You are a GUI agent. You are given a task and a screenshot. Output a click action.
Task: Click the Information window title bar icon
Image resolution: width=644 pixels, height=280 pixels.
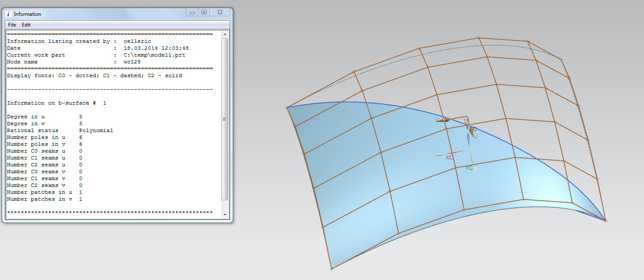tap(8, 14)
